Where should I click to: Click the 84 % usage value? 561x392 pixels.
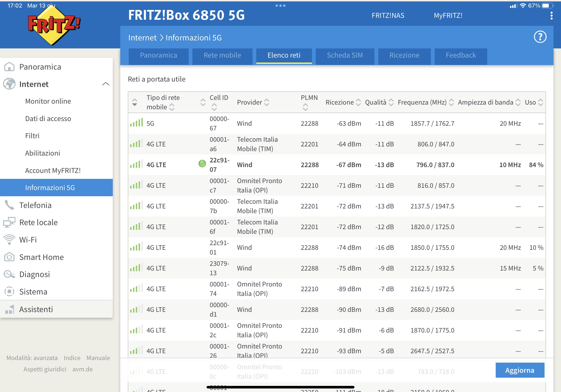536,165
